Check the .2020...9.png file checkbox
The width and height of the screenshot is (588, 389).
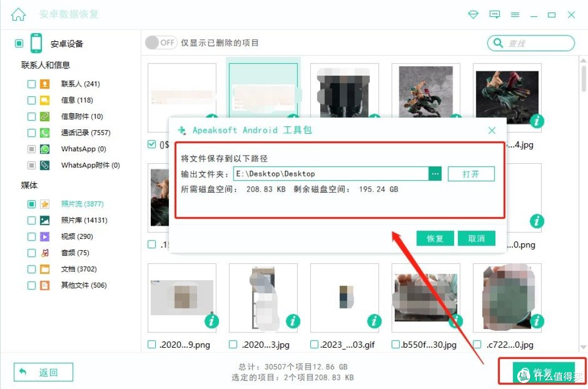[151, 344]
